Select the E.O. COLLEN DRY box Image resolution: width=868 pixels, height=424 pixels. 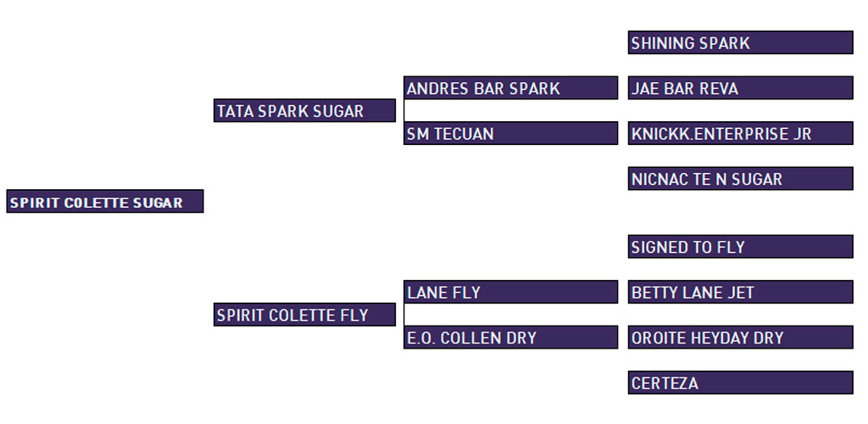click(510, 338)
